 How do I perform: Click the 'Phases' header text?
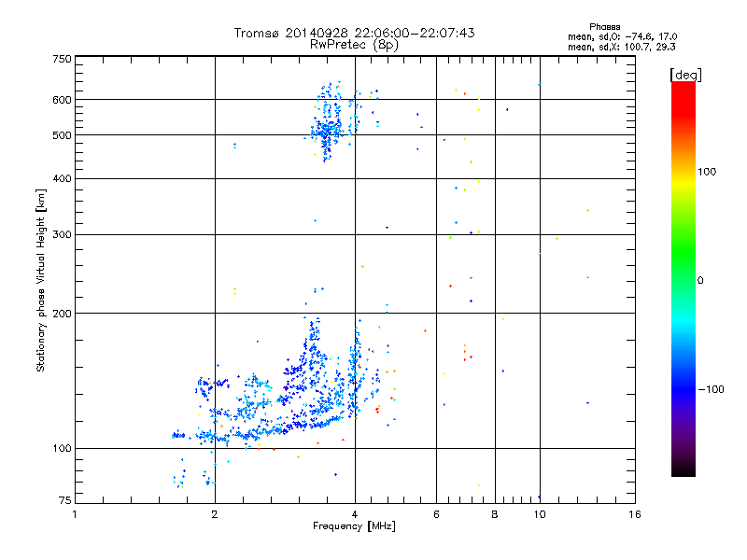click(x=604, y=27)
